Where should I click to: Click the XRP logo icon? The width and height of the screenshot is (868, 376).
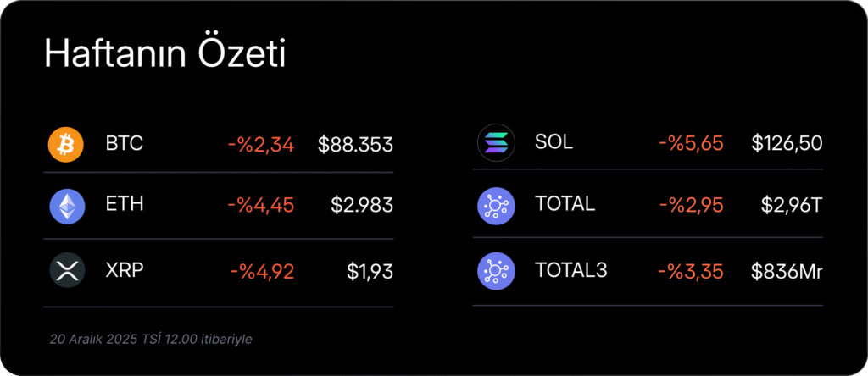click(x=66, y=271)
